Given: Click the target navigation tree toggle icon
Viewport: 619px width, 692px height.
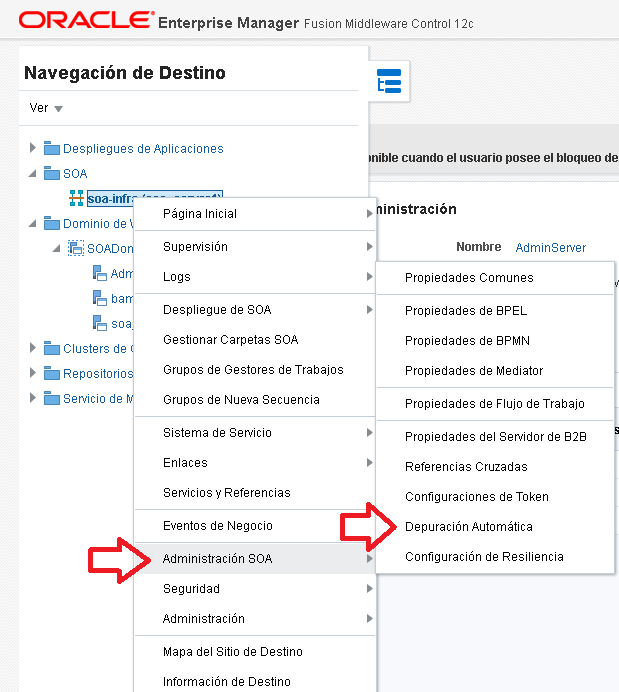Looking at the screenshot, I should 389,81.
